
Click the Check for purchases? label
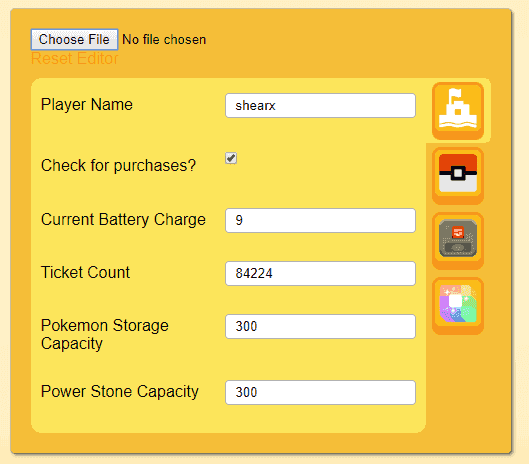(x=118, y=166)
